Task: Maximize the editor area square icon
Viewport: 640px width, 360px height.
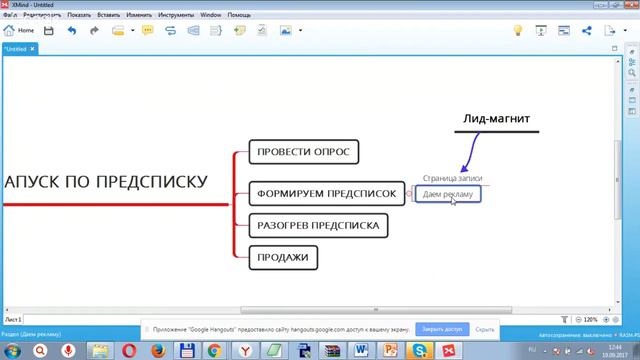Action: pos(615,48)
